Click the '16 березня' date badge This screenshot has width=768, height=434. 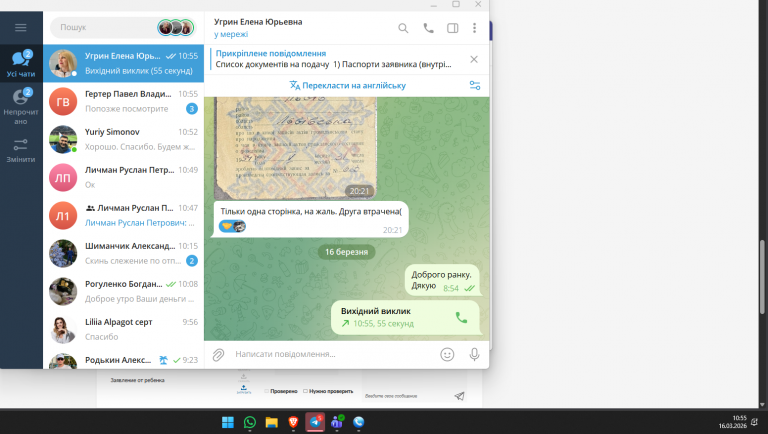tap(346, 252)
